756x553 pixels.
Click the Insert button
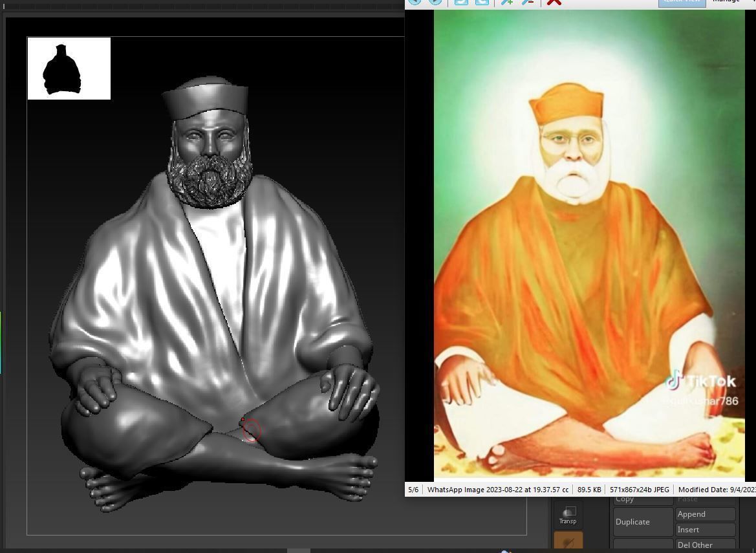(706, 529)
